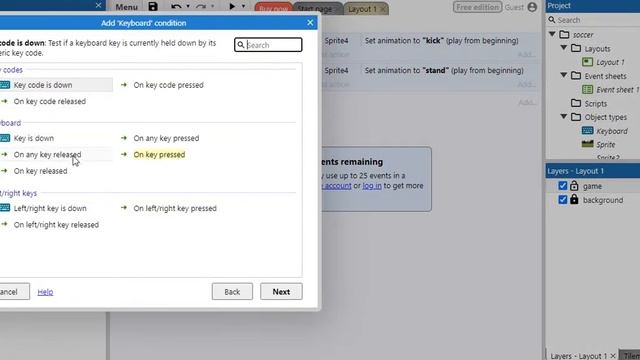
Task: Select Key is down keyboard icon
Action: (5, 138)
